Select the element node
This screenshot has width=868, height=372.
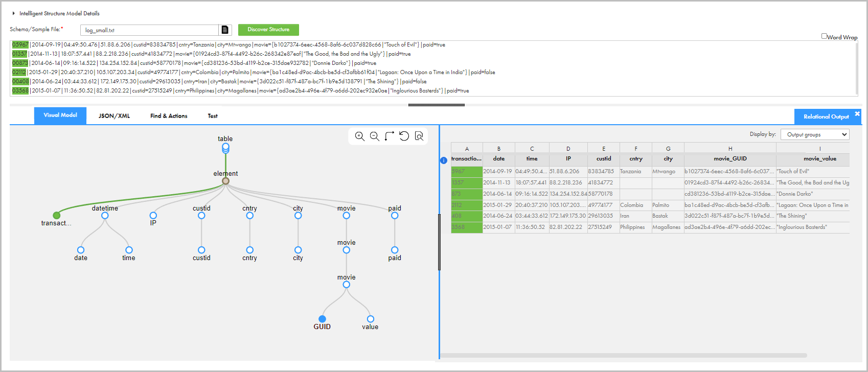pos(225,181)
